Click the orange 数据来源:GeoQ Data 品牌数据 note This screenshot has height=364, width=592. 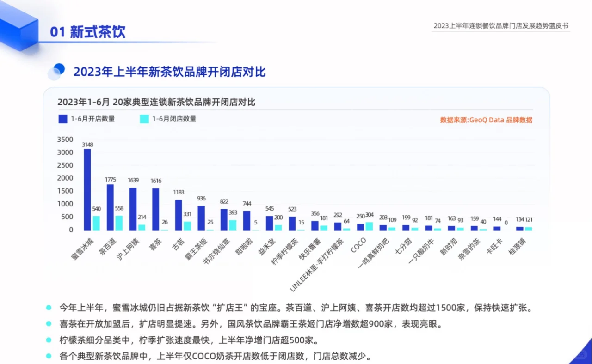pyautogui.click(x=486, y=120)
